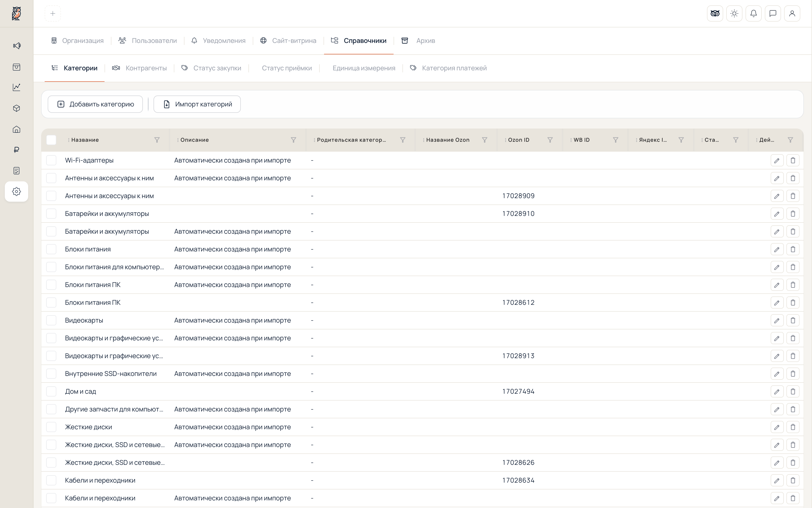The width and height of the screenshot is (812, 508).
Task: Sort by the Название column header
Action: pos(85,140)
